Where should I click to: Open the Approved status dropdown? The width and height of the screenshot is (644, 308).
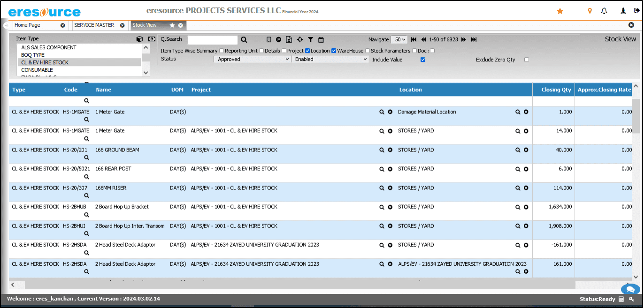[252, 60]
